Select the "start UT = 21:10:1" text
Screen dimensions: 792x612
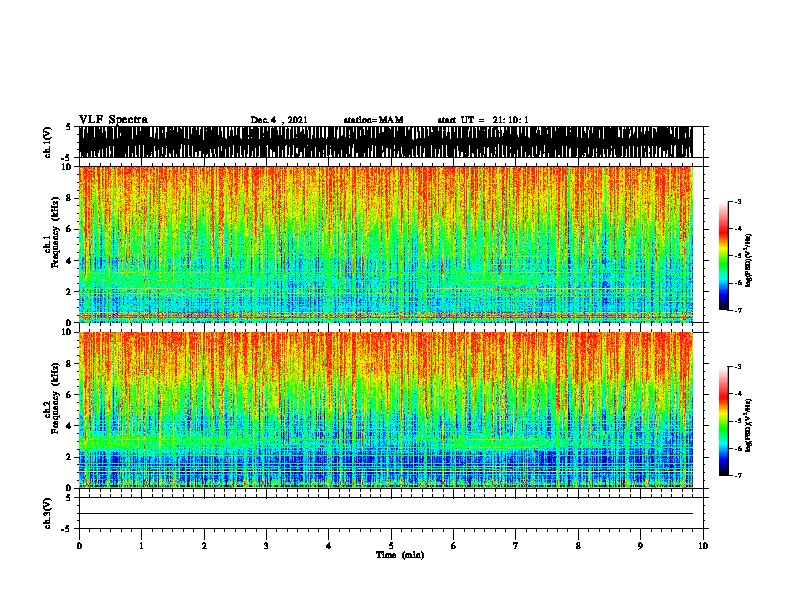click(483, 120)
